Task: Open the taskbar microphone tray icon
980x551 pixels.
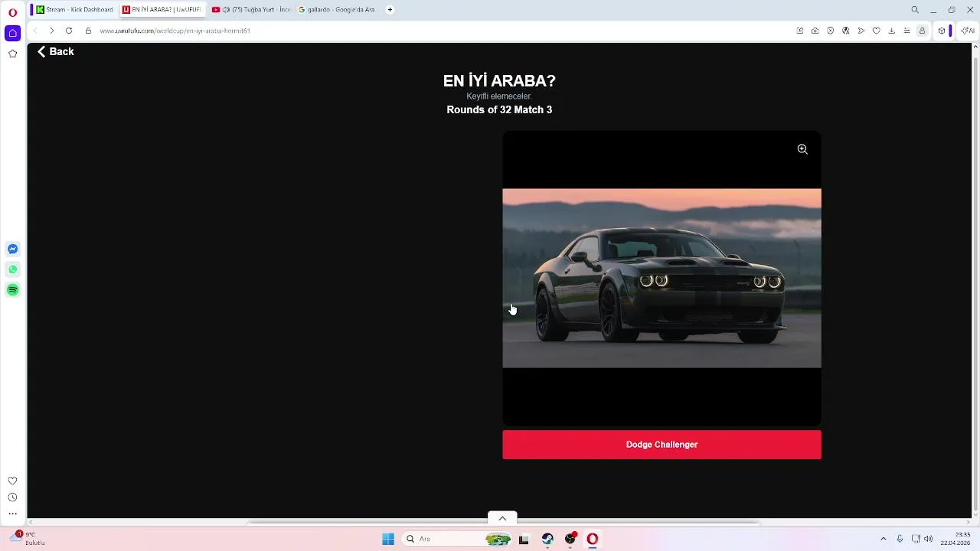Action: click(x=900, y=539)
